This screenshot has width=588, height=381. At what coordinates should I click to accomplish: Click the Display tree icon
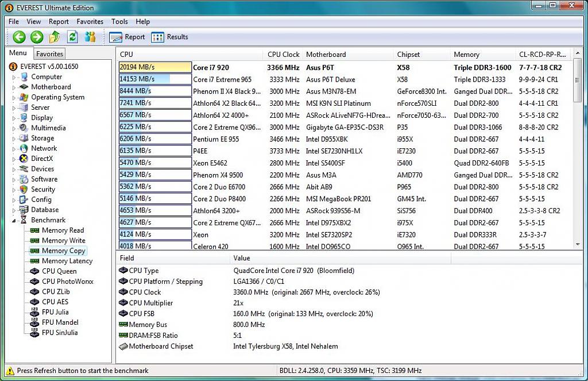(24, 117)
